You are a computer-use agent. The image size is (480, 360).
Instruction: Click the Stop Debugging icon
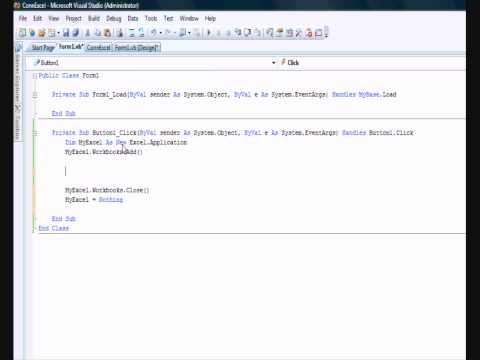[x=228, y=33]
